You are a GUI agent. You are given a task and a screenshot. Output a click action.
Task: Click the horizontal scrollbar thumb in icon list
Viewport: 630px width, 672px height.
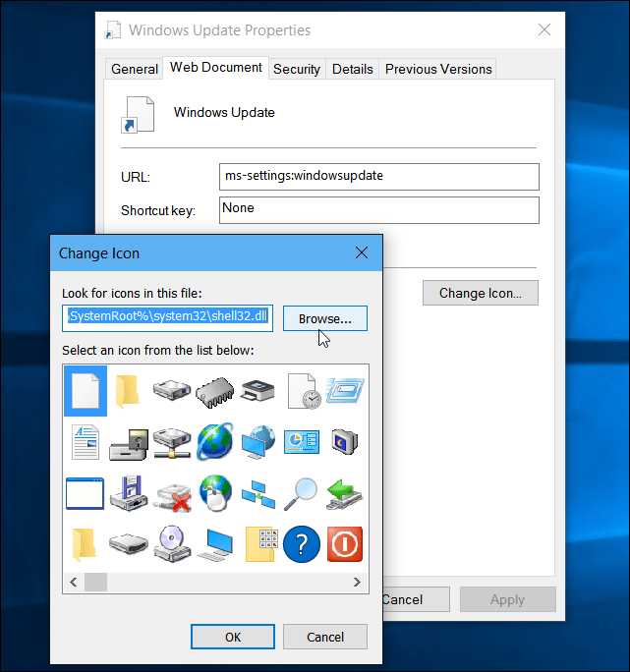tap(95, 582)
